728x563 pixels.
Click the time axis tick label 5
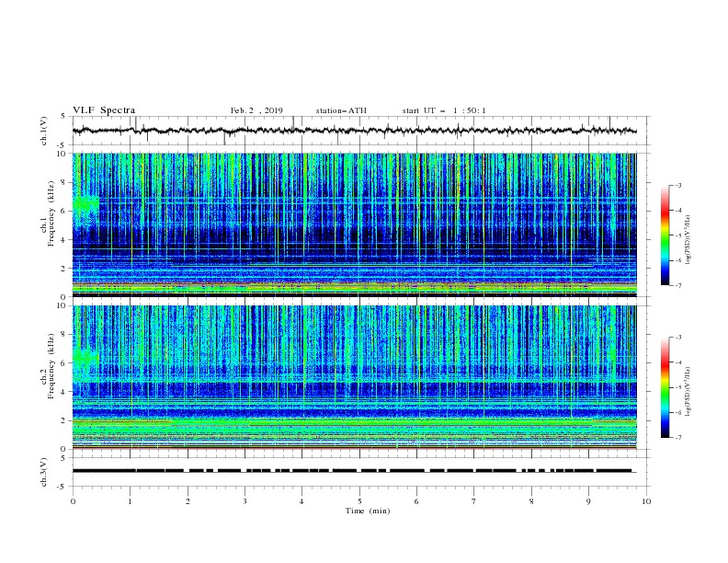[359, 501]
